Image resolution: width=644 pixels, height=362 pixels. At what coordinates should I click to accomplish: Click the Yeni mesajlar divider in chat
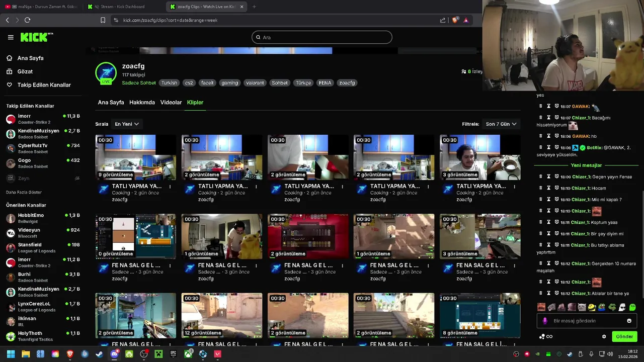(586, 165)
